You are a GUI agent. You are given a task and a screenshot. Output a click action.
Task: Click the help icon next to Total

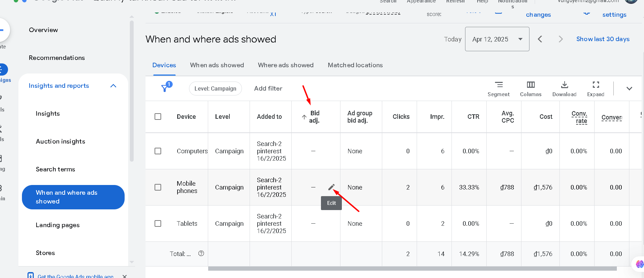point(201,253)
